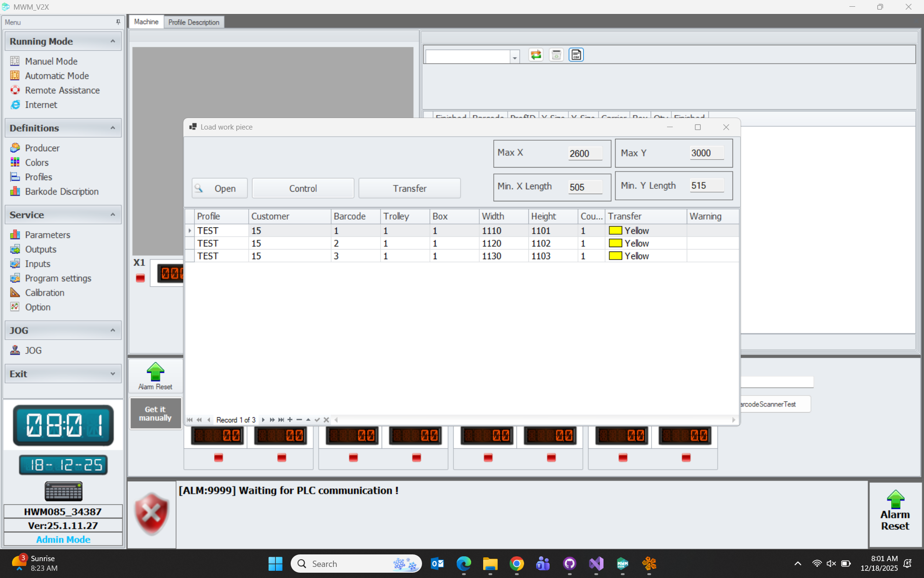Open the empty combo box dropdown arrow
924x578 pixels.
pos(514,57)
